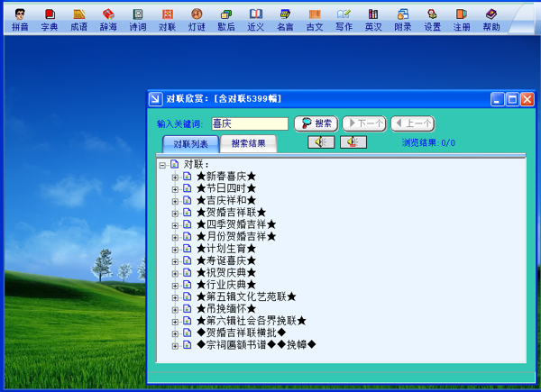Switch to the 搜索结果 tab
This screenshot has height=392, width=541.
click(x=248, y=143)
